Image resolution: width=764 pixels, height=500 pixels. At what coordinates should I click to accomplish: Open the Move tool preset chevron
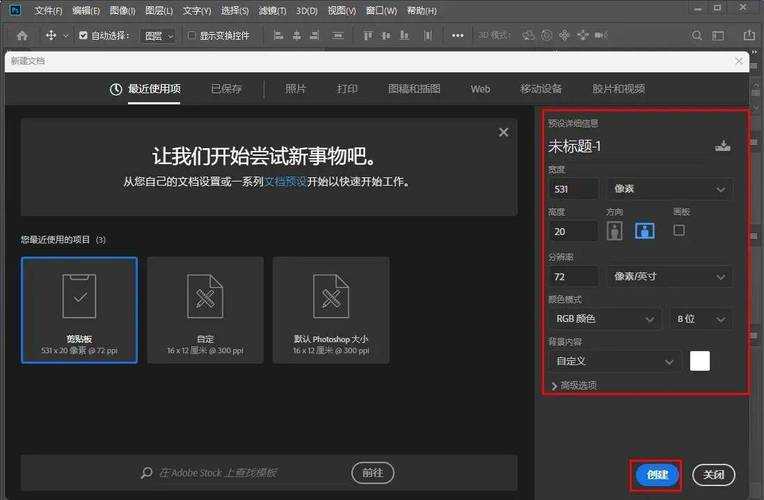tap(66, 36)
